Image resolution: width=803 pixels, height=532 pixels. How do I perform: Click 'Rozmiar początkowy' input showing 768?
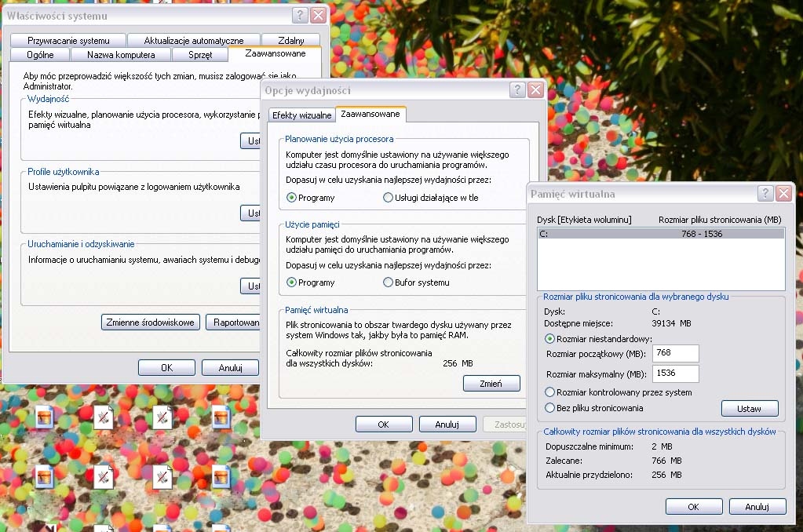675,353
